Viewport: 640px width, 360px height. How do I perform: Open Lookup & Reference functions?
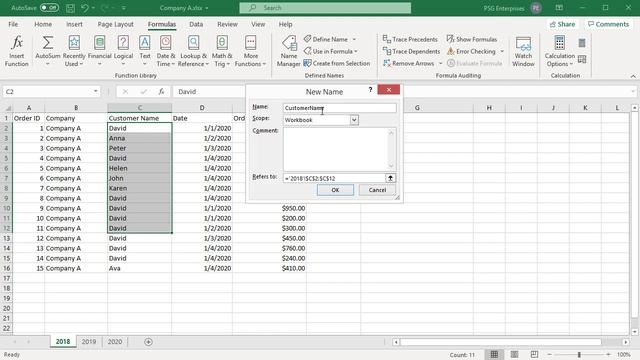[193, 51]
